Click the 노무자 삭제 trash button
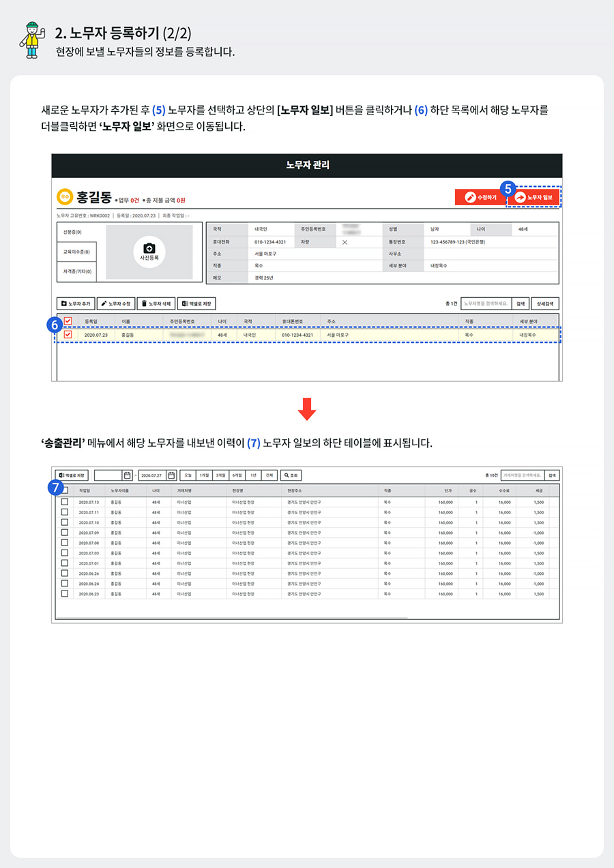This screenshot has height=868, width=614. click(x=156, y=303)
